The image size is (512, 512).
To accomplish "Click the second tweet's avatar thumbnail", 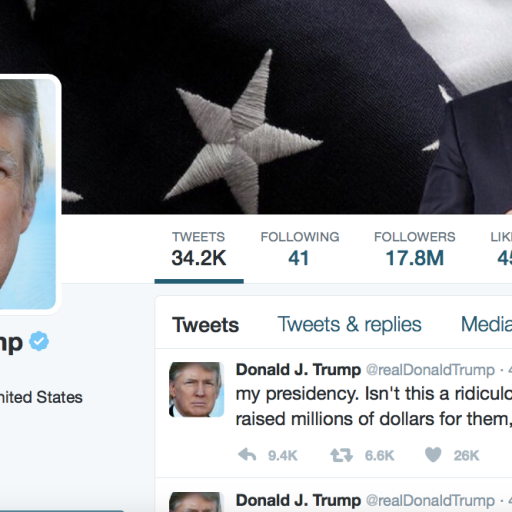I will pos(196,502).
